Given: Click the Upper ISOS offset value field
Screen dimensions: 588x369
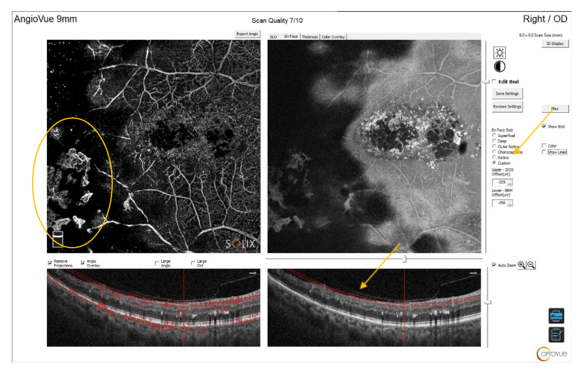Looking at the screenshot, I should click(500, 183).
